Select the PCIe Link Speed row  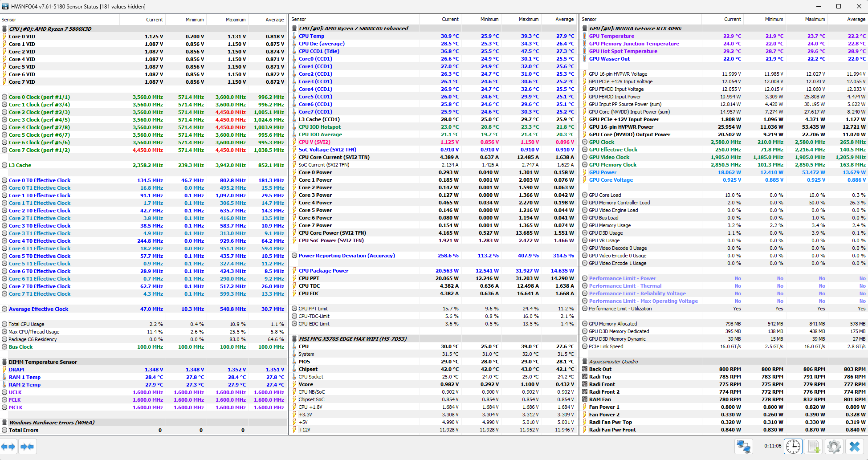pos(724,346)
